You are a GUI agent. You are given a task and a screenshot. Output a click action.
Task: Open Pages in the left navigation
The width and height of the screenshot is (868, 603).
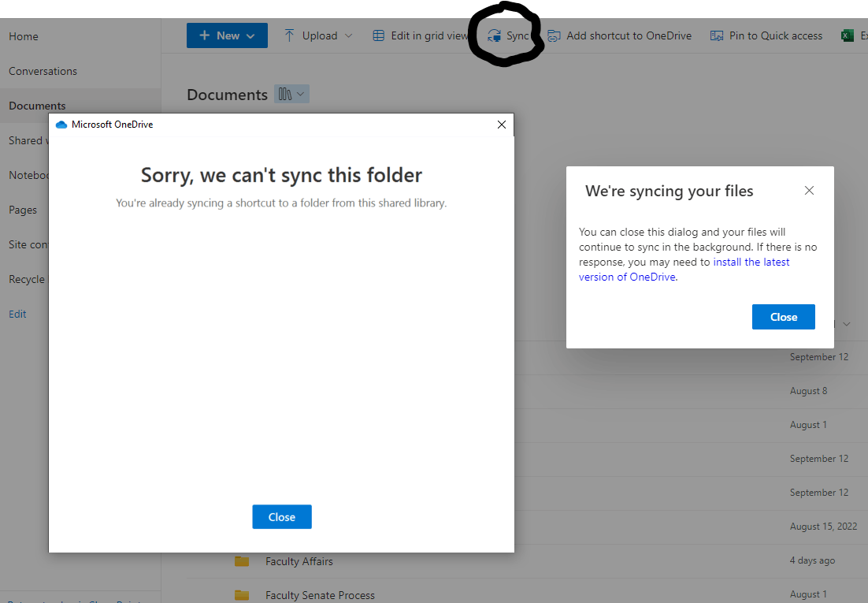point(23,210)
